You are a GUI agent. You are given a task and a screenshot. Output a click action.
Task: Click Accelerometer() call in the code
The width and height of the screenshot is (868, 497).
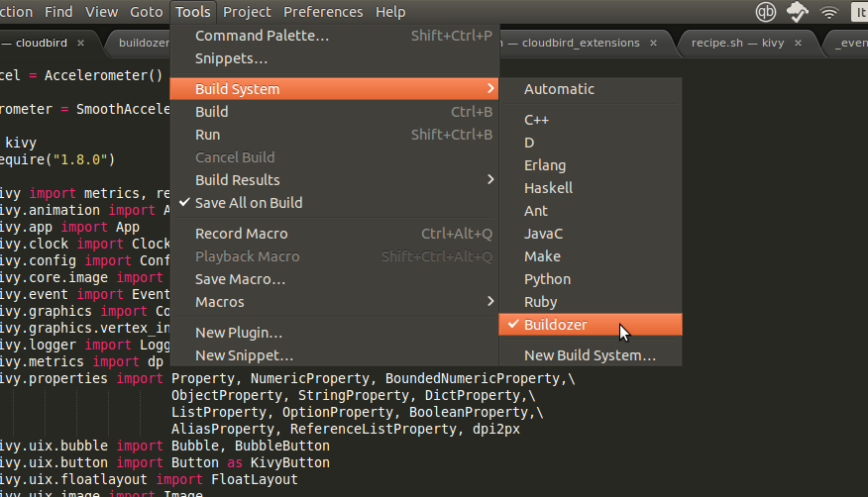(x=103, y=76)
